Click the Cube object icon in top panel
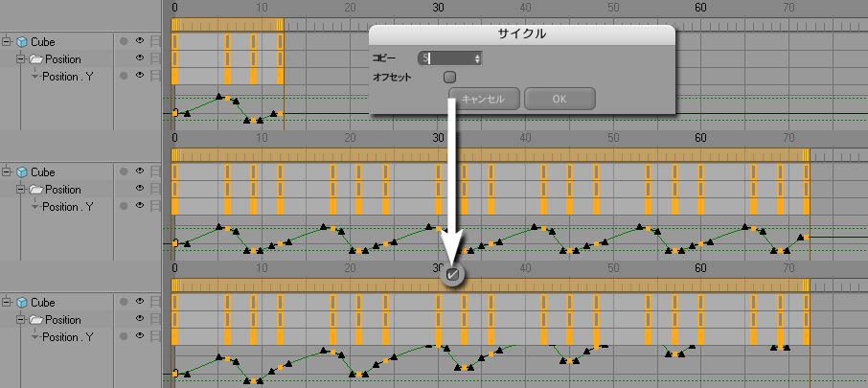868x388 pixels. click(22, 41)
